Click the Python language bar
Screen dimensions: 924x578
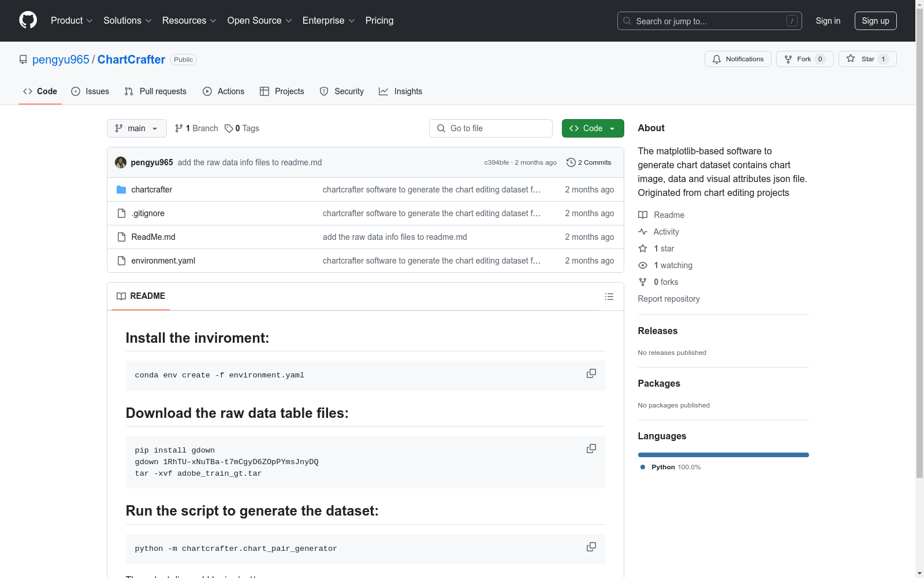coord(724,455)
